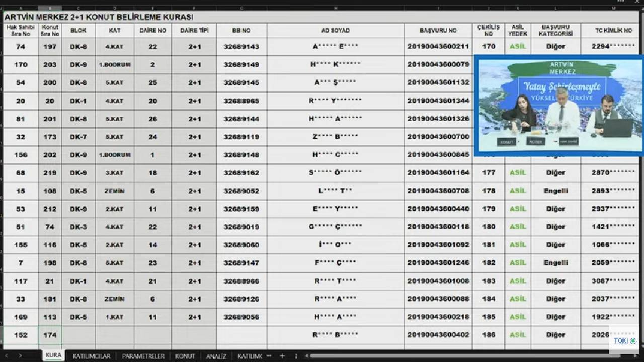Select the ASİL YEDEK header cell
644x362 pixels.
(x=518, y=30)
